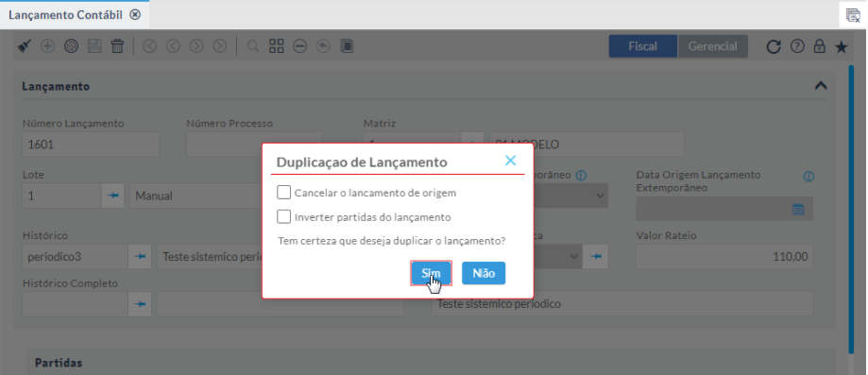Click the Lote number field

tap(61, 196)
